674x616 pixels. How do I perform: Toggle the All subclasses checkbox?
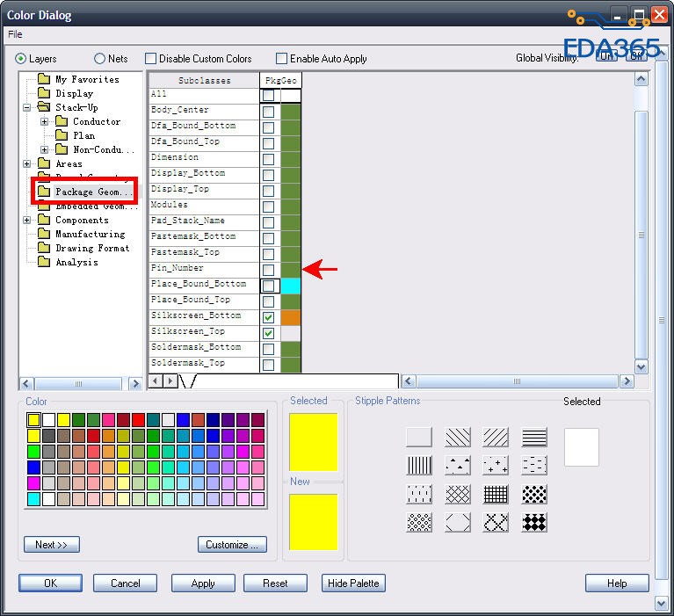click(268, 95)
